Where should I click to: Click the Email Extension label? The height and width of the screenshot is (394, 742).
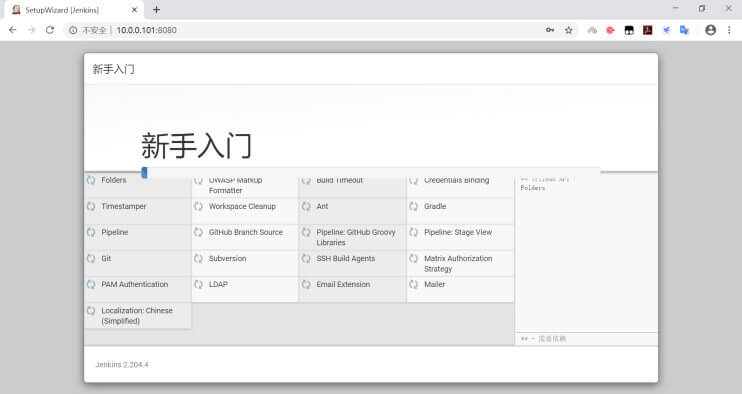pos(343,284)
